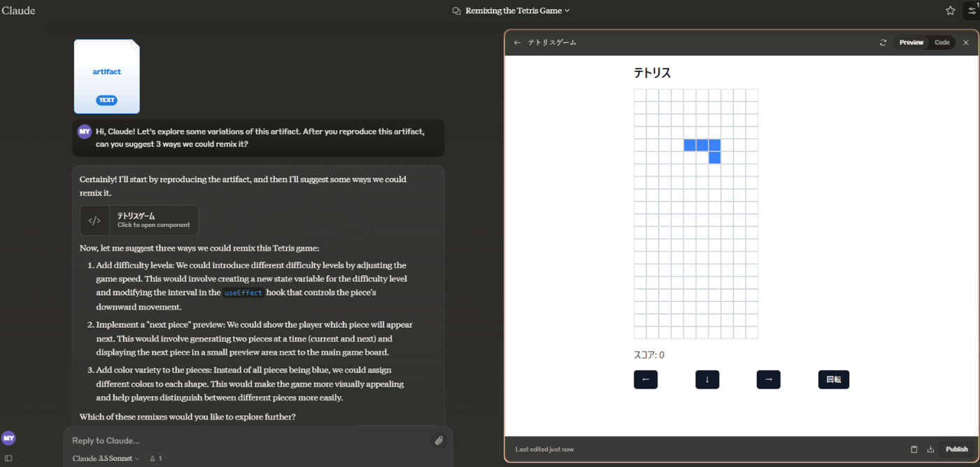Go to Claude home logo
Viewport: 980px width, 467px height.
pos(18,11)
